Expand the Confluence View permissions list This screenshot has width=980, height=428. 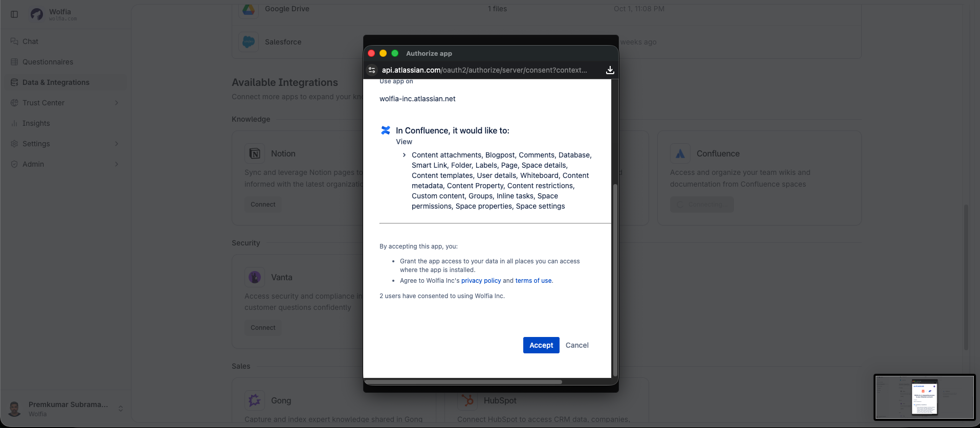coord(404,155)
